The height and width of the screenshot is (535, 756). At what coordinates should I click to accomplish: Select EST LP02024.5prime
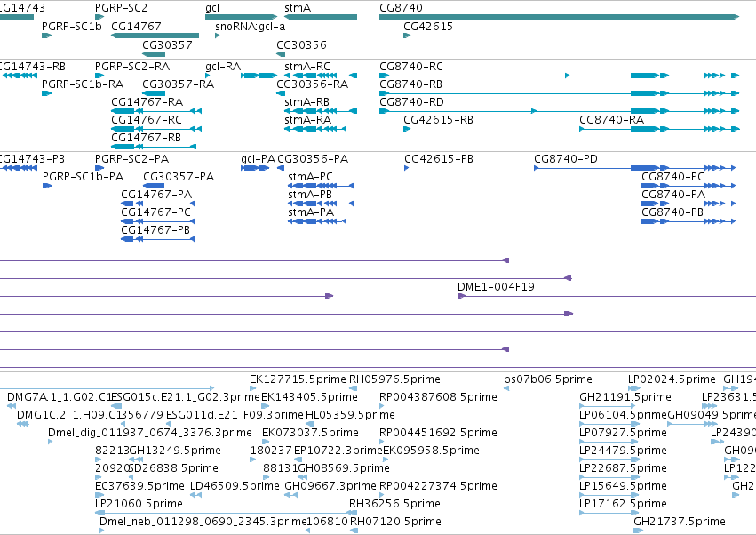(634, 388)
